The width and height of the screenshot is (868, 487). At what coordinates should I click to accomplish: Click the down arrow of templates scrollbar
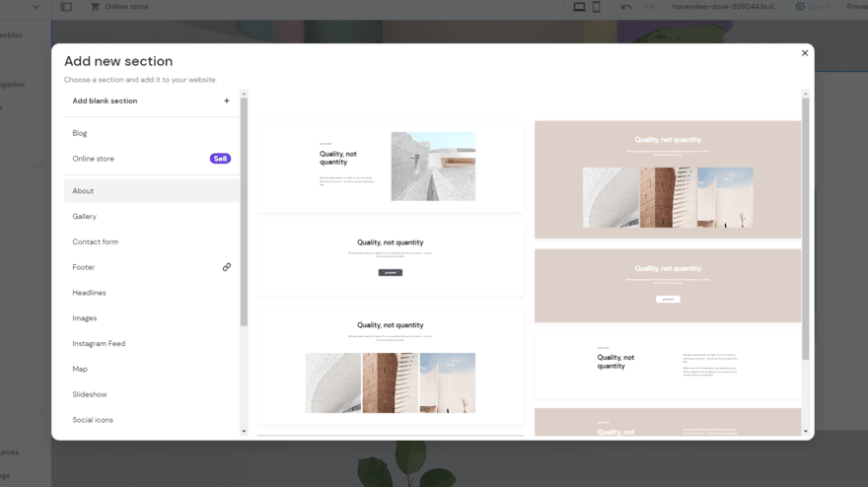pyautogui.click(x=806, y=432)
